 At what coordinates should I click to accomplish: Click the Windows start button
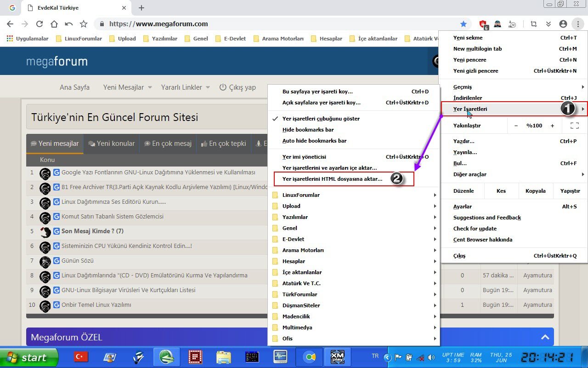(x=29, y=357)
